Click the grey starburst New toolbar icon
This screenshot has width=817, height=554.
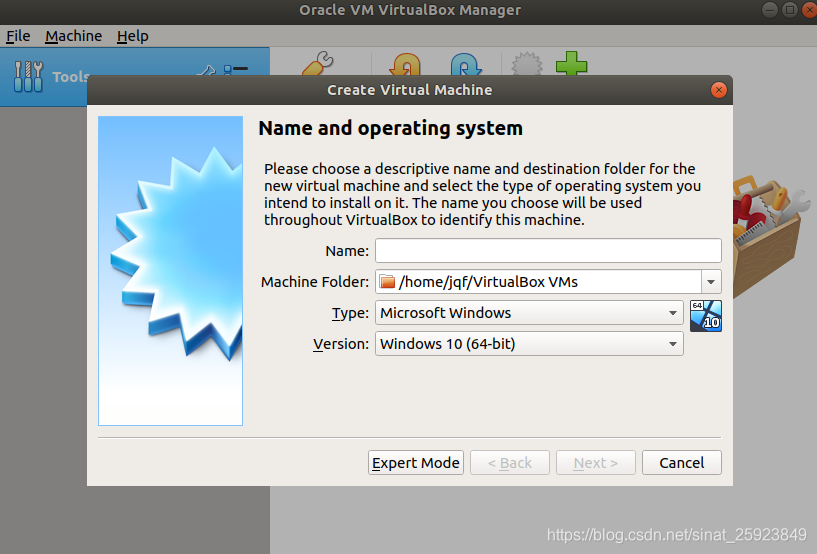(527, 64)
